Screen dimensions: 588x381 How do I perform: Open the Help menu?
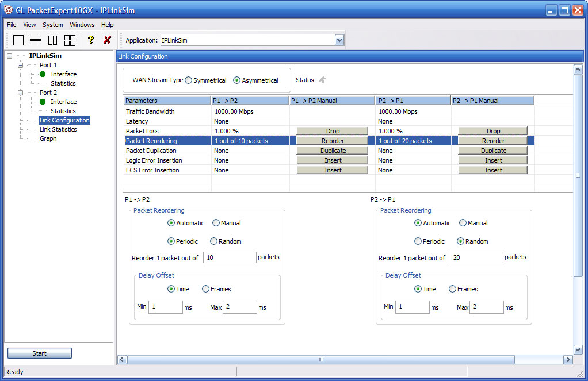point(107,25)
